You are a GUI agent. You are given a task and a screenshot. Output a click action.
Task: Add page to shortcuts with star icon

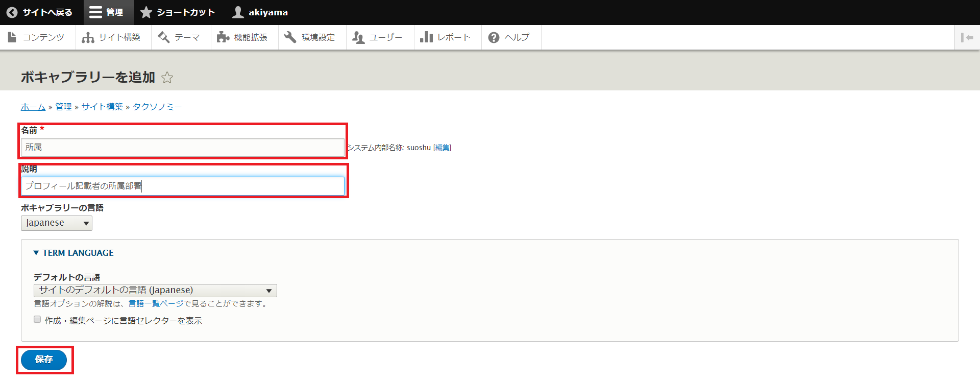coord(167,78)
